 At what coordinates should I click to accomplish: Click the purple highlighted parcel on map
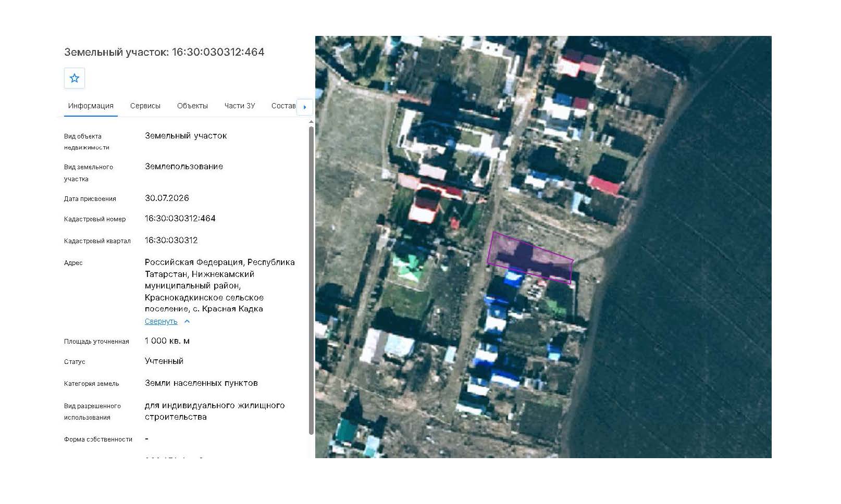530,258
